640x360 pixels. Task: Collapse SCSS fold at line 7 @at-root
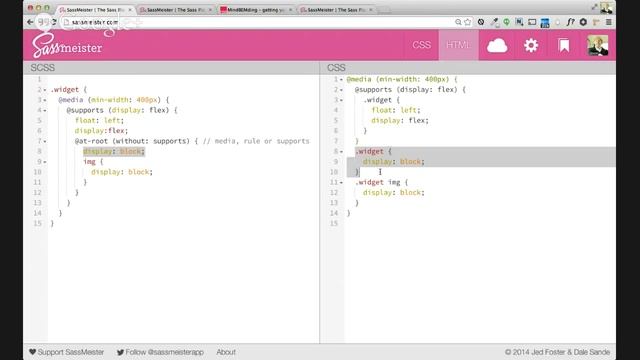click(x=45, y=141)
